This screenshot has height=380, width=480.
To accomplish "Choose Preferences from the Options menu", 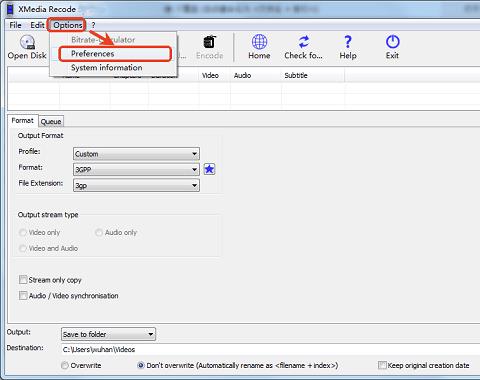I will (115, 54).
